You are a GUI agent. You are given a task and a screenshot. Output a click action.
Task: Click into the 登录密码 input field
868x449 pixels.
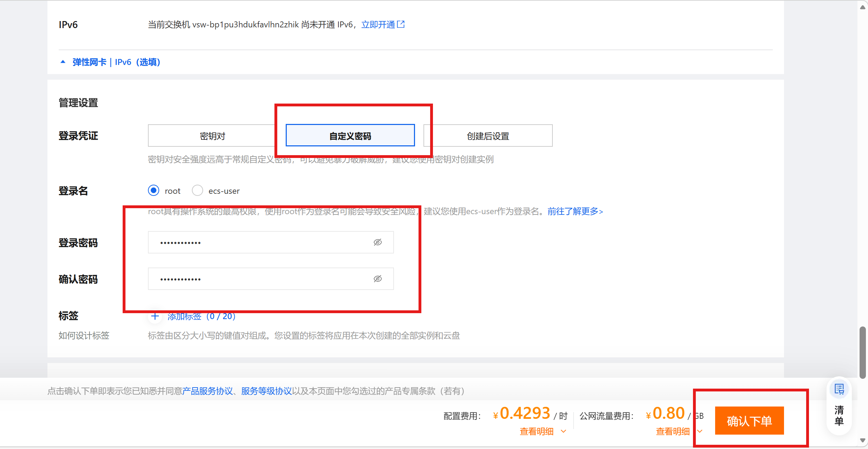(x=260, y=242)
